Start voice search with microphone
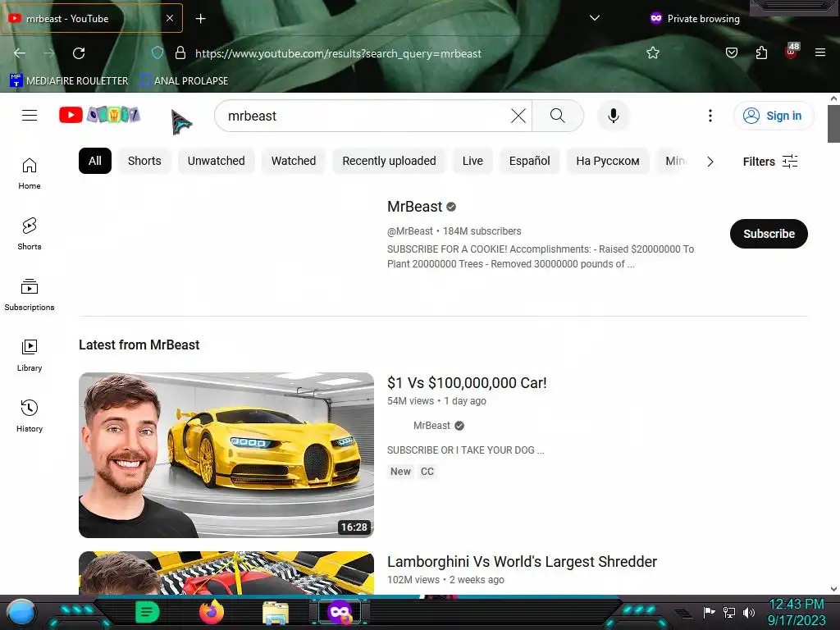The height and width of the screenshot is (630, 840). coord(614,116)
